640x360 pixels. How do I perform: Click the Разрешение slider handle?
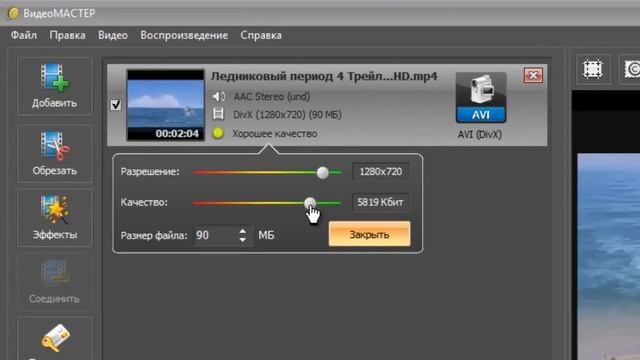[322, 172]
